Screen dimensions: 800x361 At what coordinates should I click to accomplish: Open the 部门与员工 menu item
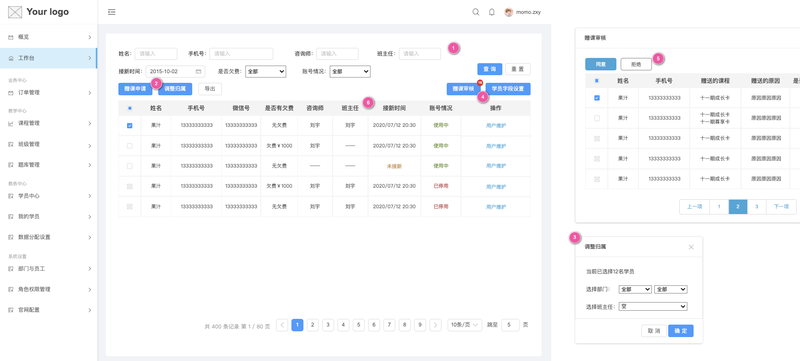(x=48, y=268)
